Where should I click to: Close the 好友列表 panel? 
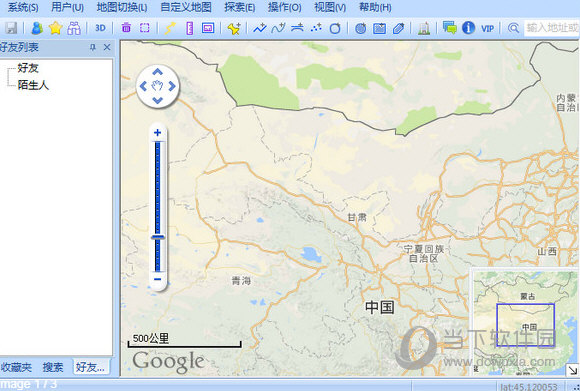click(107, 47)
